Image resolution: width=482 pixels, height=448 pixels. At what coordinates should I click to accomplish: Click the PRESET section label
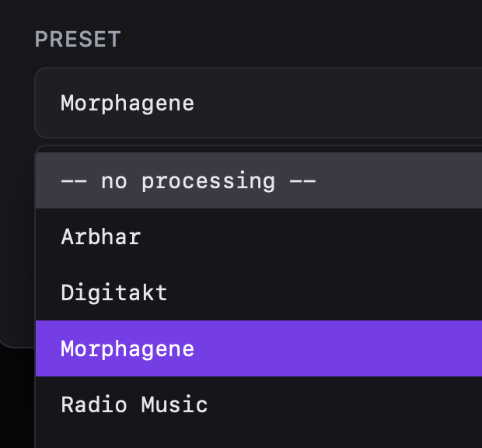pos(78,40)
